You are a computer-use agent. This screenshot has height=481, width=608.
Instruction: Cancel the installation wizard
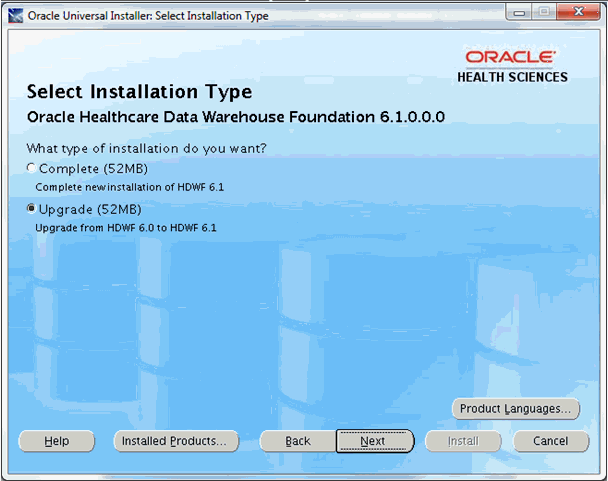[551, 441]
